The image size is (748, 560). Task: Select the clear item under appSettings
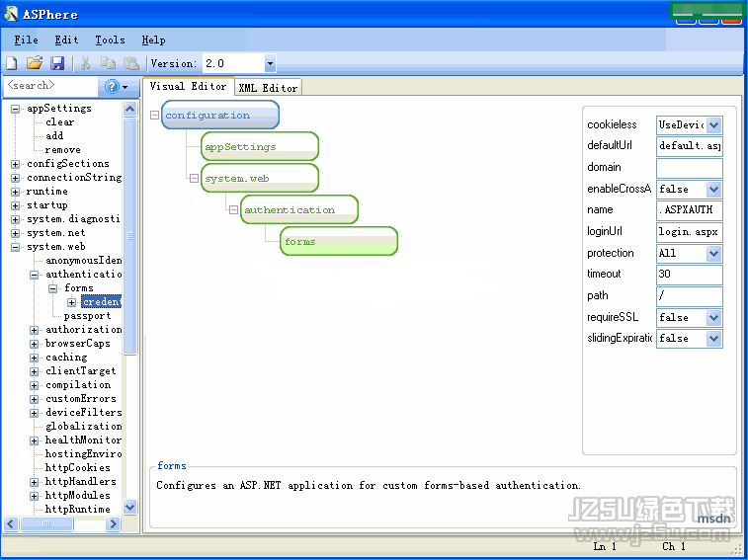click(59, 122)
